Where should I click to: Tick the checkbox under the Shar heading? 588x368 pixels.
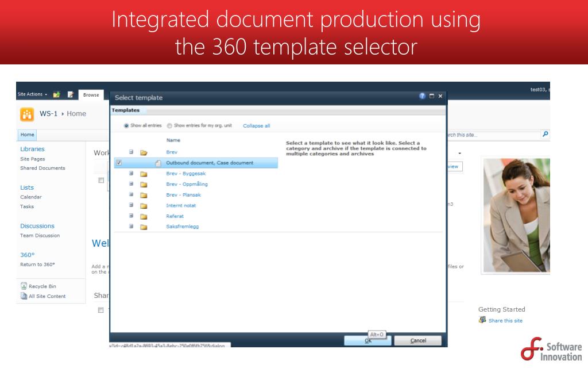point(100,310)
